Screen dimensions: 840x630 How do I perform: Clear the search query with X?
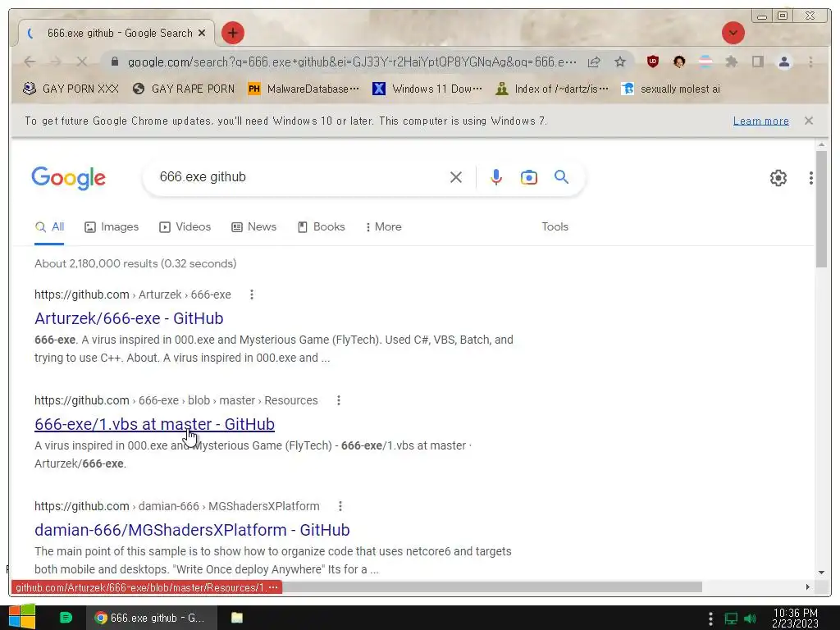[456, 177]
